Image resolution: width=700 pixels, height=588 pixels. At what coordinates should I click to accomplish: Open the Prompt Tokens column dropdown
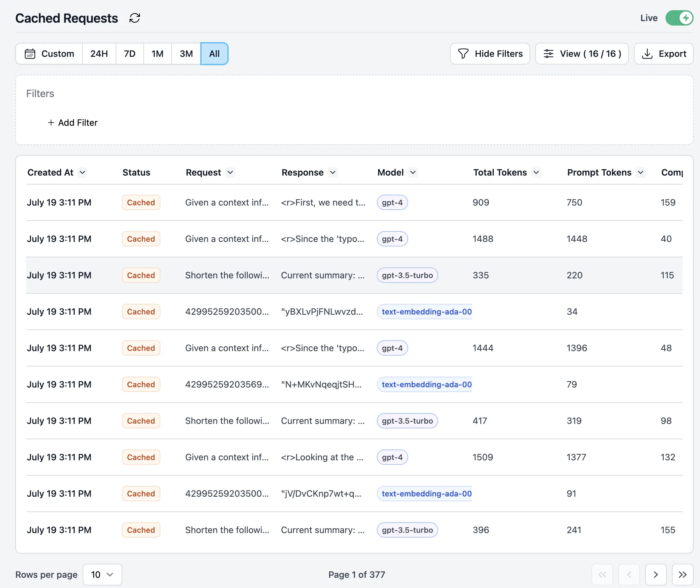point(641,172)
